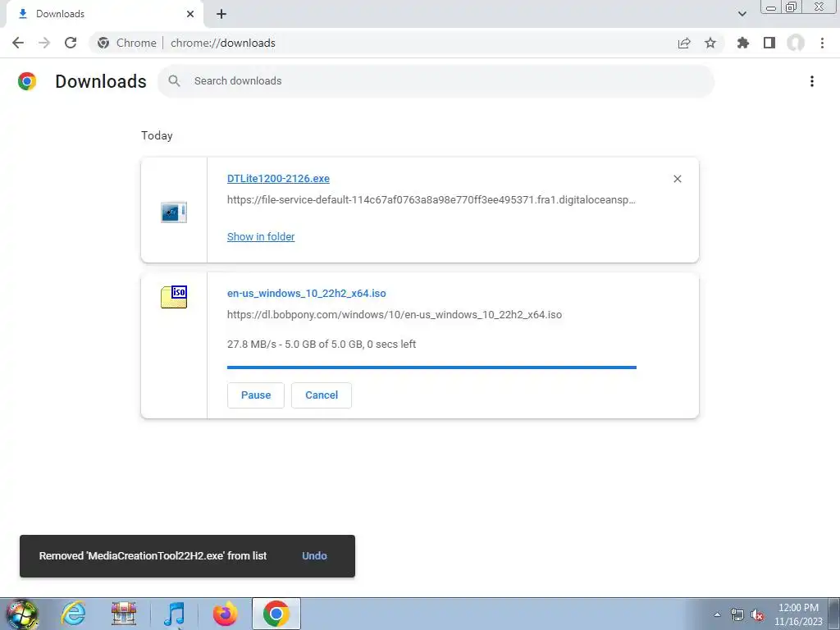Pause the Windows 10 ISO download
Viewport: 840px width, 630px height.
point(256,395)
